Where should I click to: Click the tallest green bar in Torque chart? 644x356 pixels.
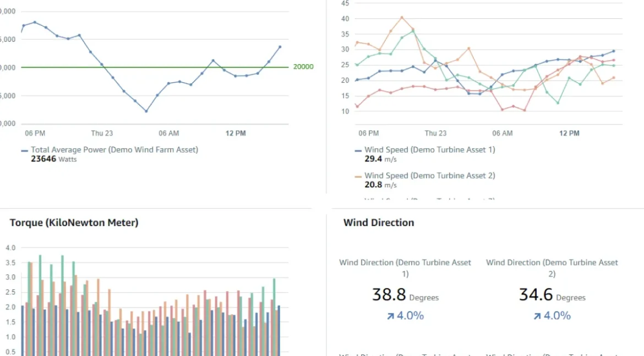[x=40, y=256]
